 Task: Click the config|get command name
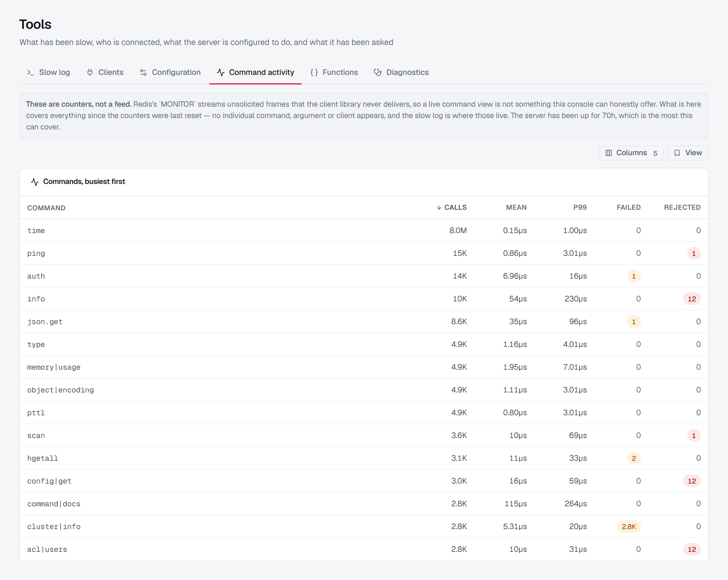pos(49,481)
